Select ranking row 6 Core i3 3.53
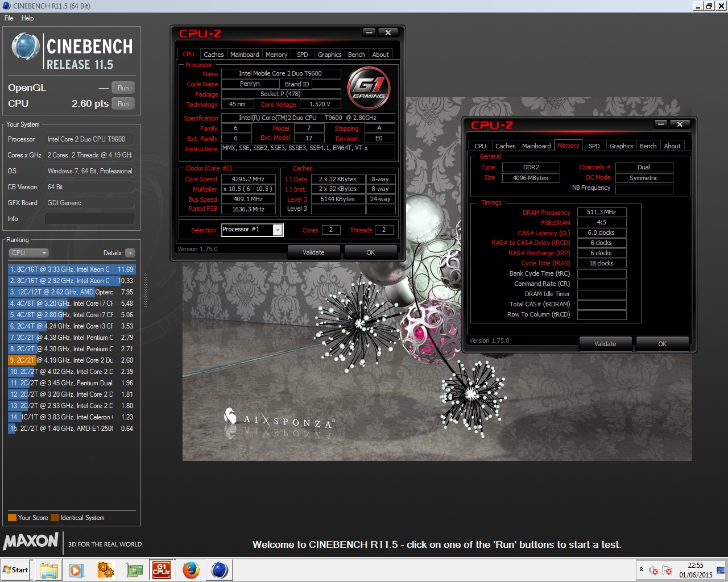 point(72,326)
